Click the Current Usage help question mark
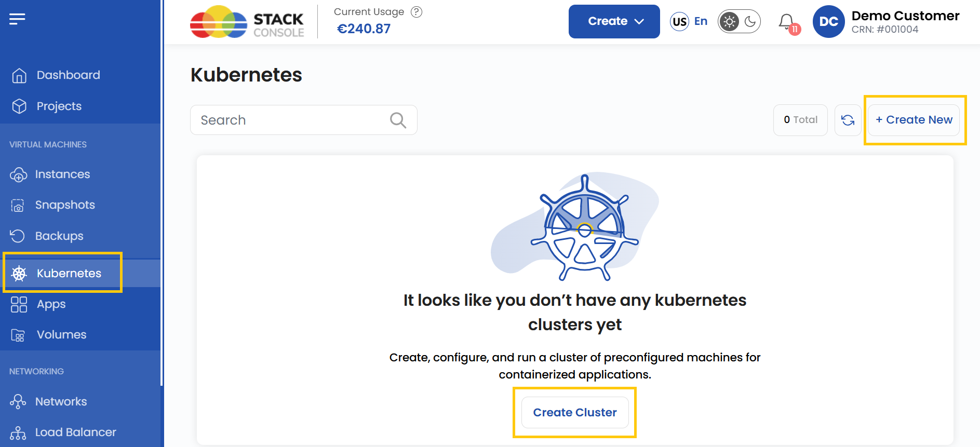 point(417,11)
